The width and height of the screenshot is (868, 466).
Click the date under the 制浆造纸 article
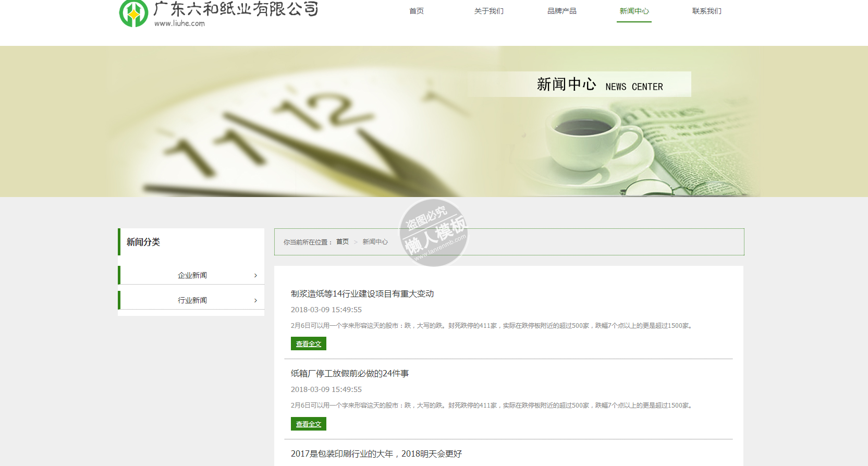pos(326,310)
